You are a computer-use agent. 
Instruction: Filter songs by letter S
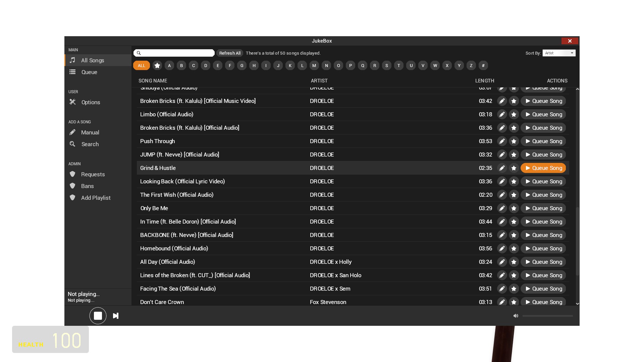[x=387, y=65]
